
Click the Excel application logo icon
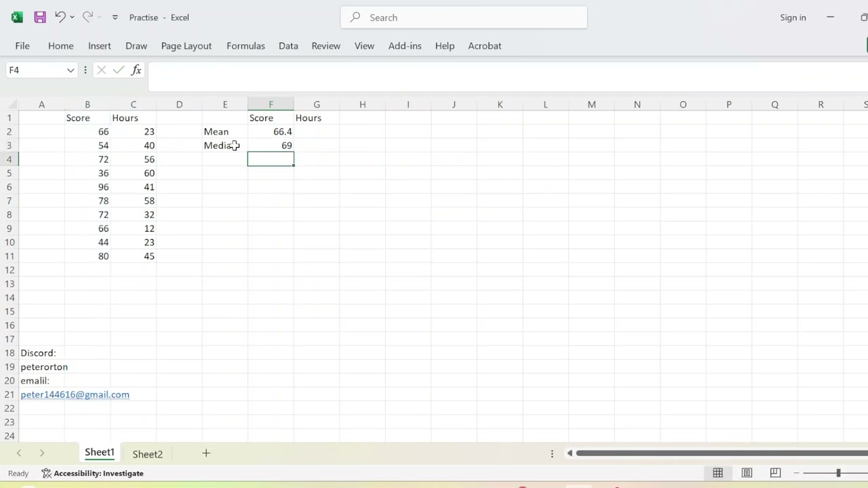coord(17,18)
